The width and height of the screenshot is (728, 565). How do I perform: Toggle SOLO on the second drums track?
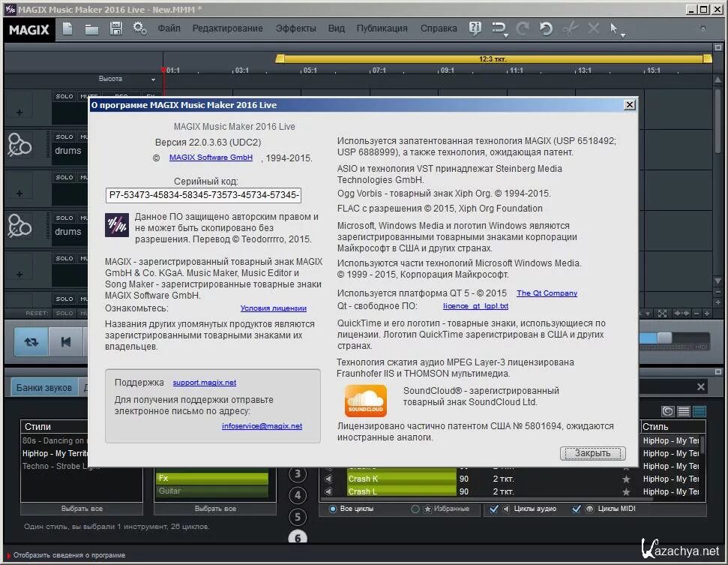click(x=64, y=218)
